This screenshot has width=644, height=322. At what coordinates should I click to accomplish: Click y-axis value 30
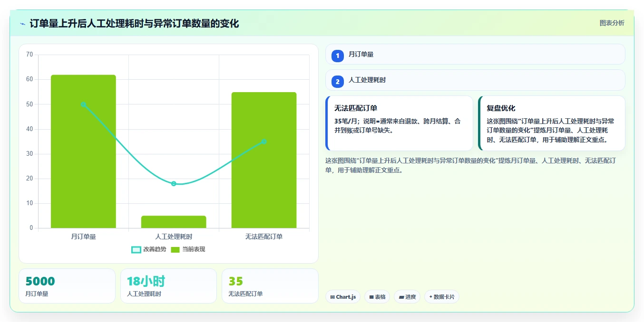click(29, 154)
